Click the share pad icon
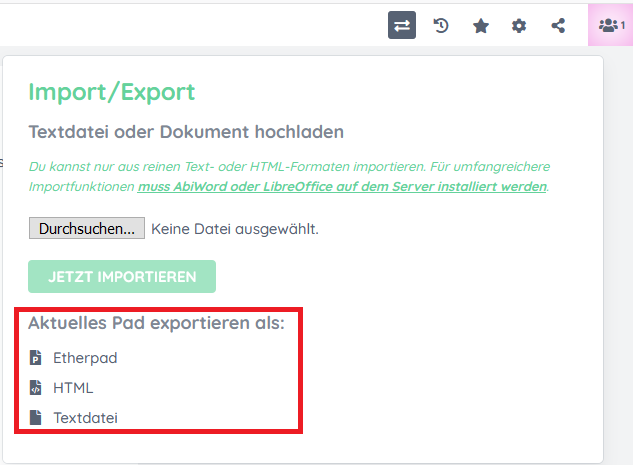The height and width of the screenshot is (465, 633). pos(558,26)
